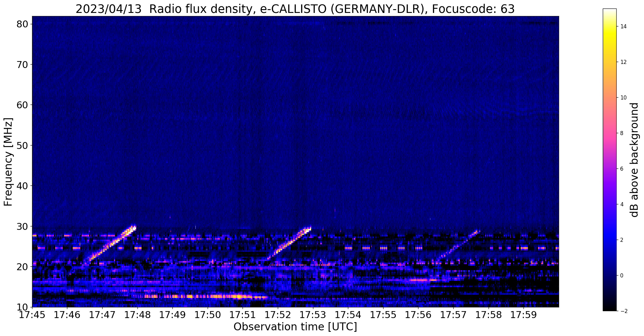
Task: Click the bright drifting burst ending near 17:53
Action: point(289,243)
